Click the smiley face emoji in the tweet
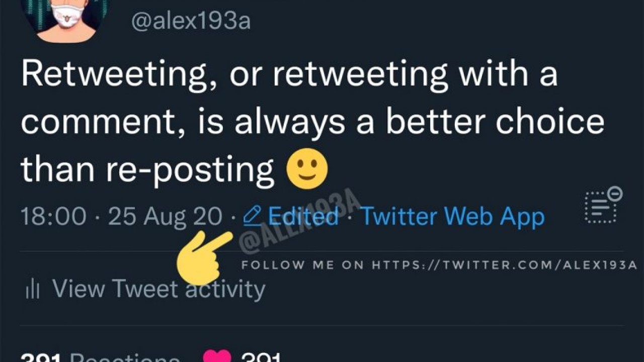Image resolution: width=644 pixels, height=362 pixels. pyautogui.click(x=307, y=169)
